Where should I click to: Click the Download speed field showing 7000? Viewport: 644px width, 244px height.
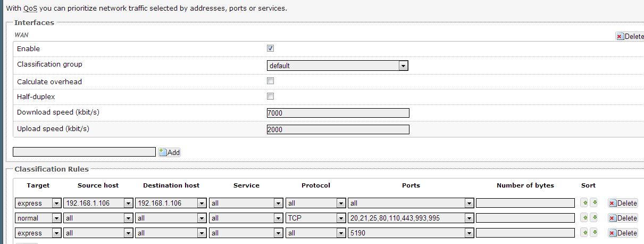point(338,113)
